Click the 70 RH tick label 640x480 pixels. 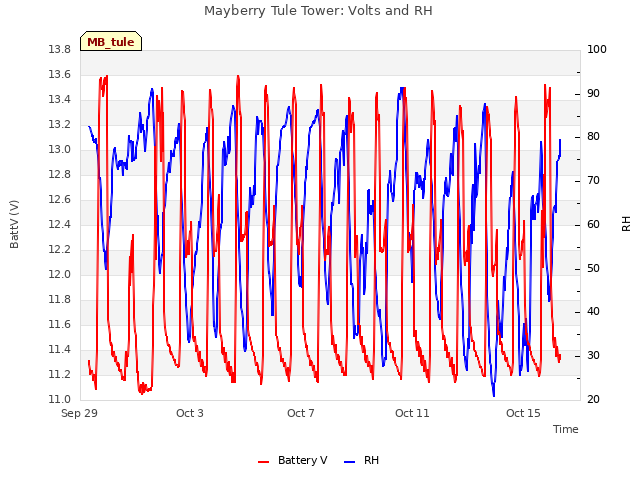pyautogui.click(x=593, y=180)
